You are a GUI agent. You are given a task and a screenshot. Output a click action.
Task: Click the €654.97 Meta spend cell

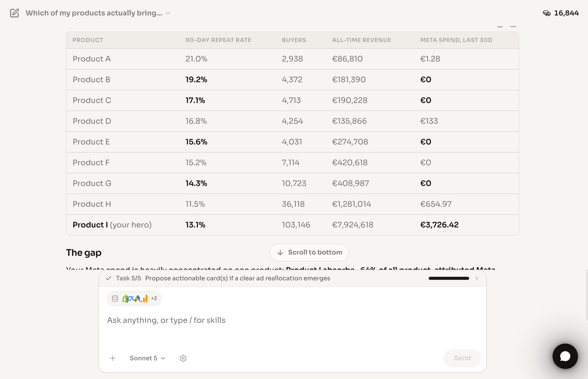[x=436, y=204]
